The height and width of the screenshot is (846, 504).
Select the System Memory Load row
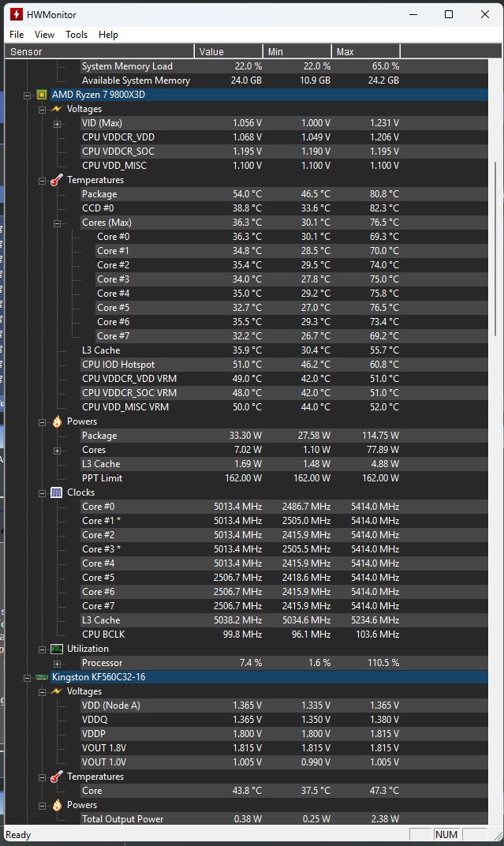[x=283, y=66]
